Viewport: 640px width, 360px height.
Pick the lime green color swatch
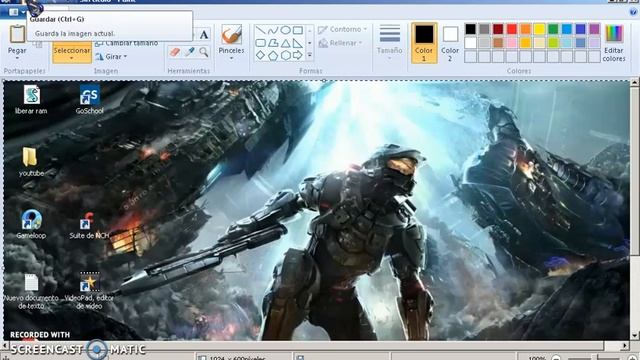[553, 43]
